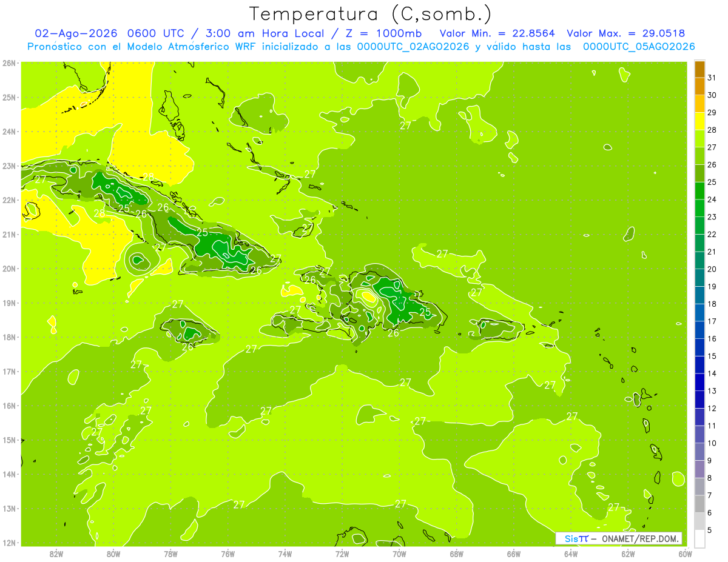Click the "26N" latitude axis label

coord(9,63)
